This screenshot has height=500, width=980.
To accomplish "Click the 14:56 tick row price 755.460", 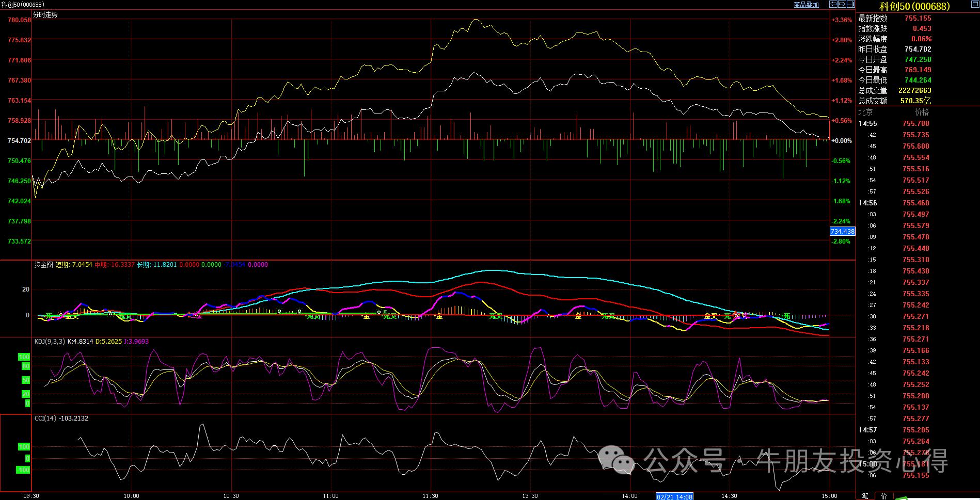I will coord(916,203).
